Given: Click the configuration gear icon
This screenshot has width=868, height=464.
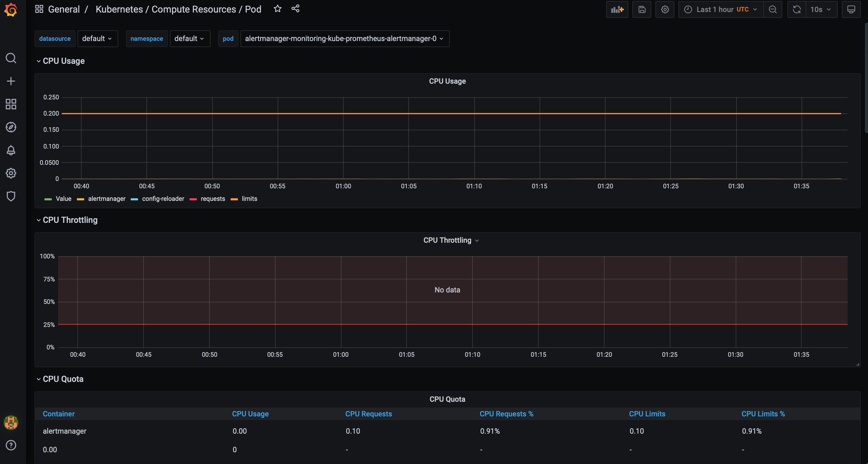Looking at the screenshot, I should tap(10, 173).
